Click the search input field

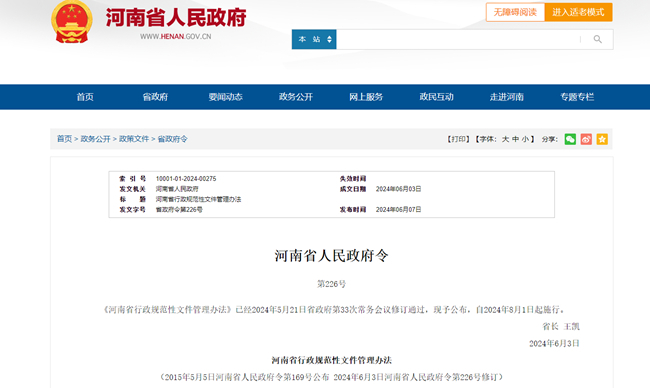458,39
